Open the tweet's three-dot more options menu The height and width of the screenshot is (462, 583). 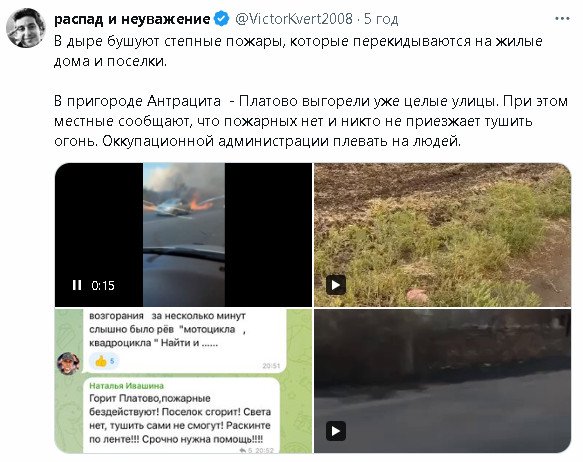[562, 19]
